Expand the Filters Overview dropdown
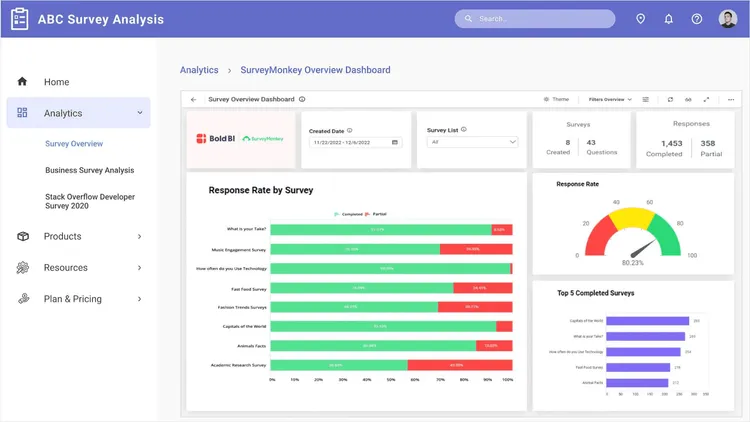The width and height of the screenshot is (750, 422). 610,100
